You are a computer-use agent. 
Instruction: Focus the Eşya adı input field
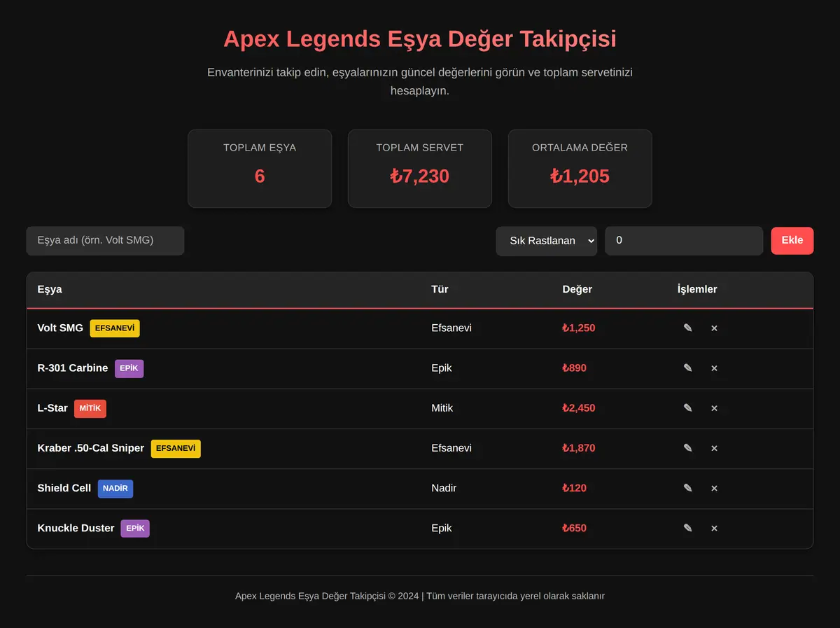(105, 241)
